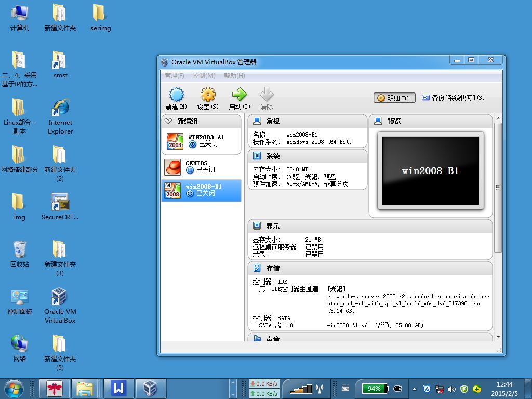Click the network speed KB/s monitor
This screenshot has height=399, width=532.
coord(264,389)
